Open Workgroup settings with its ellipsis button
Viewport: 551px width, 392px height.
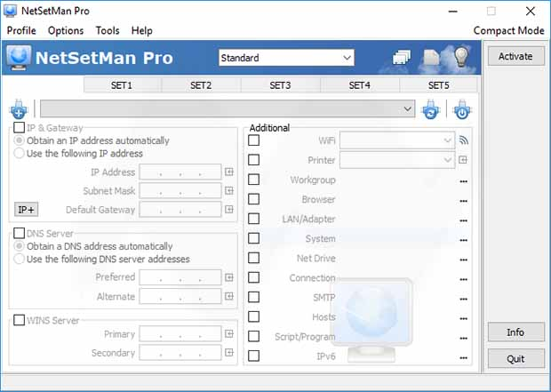pyautogui.click(x=464, y=181)
